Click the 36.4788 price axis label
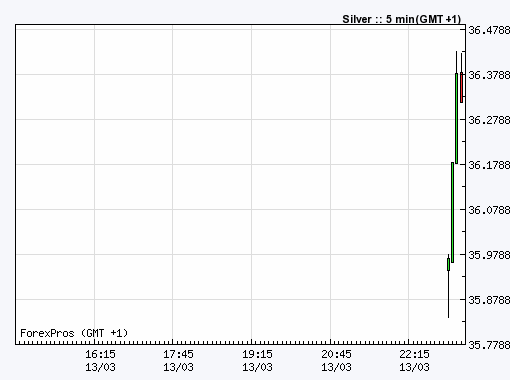The height and width of the screenshot is (380, 510). click(x=489, y=30)
